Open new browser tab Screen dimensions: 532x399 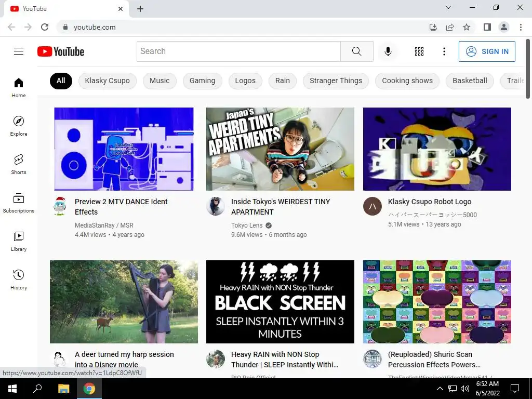140,9
